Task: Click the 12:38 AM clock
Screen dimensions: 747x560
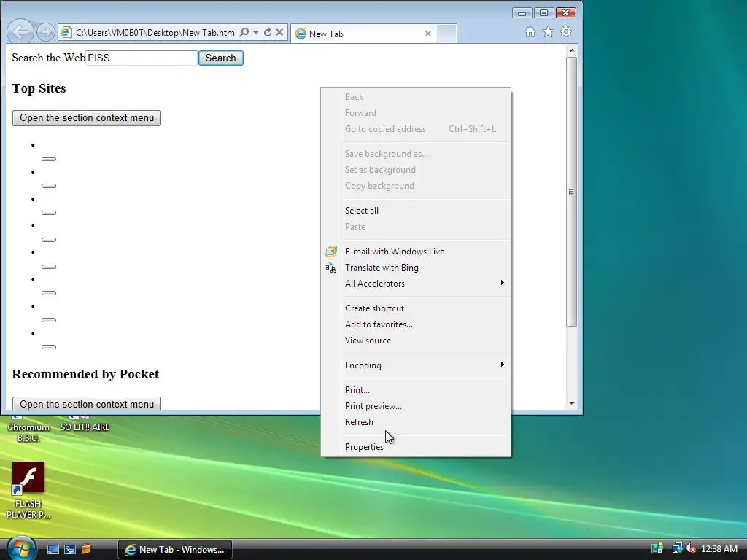Action: [719, 549]
